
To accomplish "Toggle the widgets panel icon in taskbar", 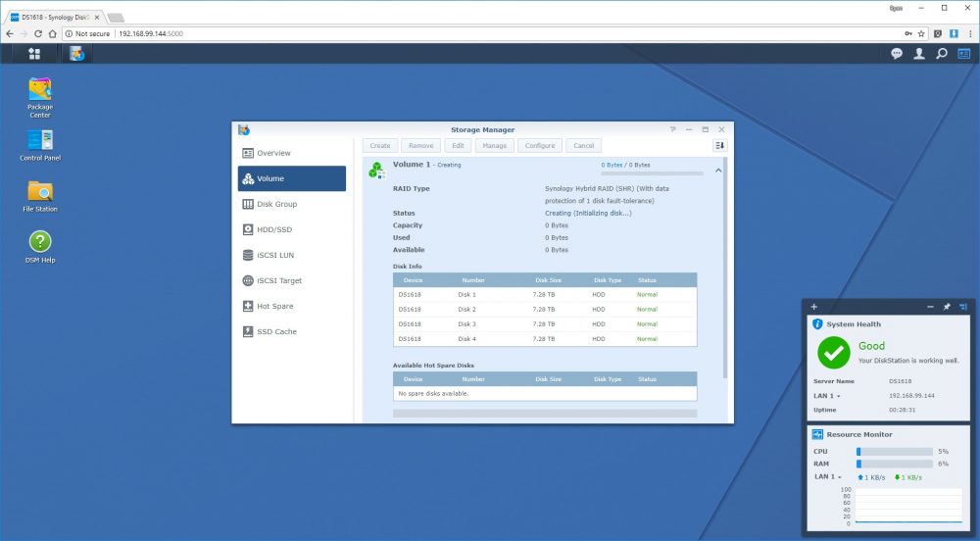I will tap(963, 54).
